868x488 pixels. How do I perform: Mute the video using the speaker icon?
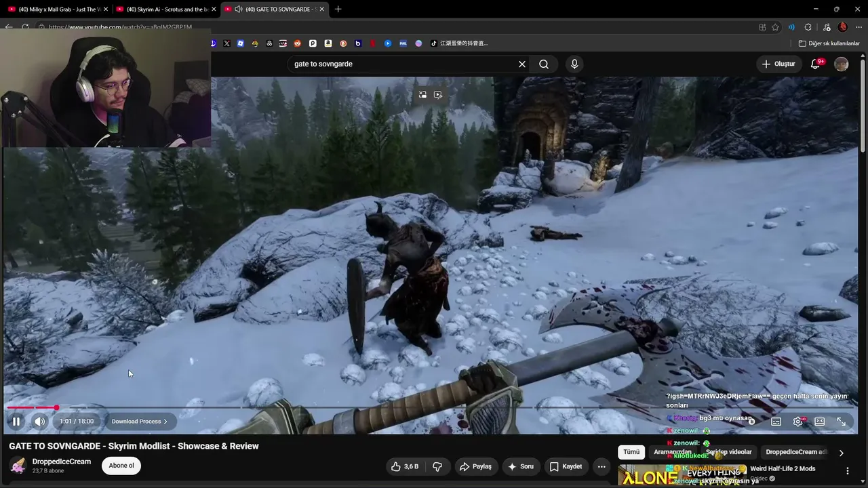tap(40, 422)
